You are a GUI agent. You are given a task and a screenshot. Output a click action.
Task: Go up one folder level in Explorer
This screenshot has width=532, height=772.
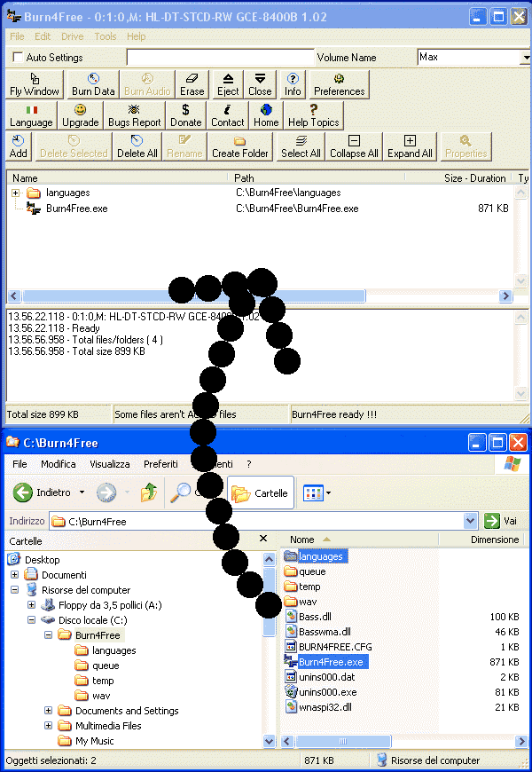click(149, 492)
